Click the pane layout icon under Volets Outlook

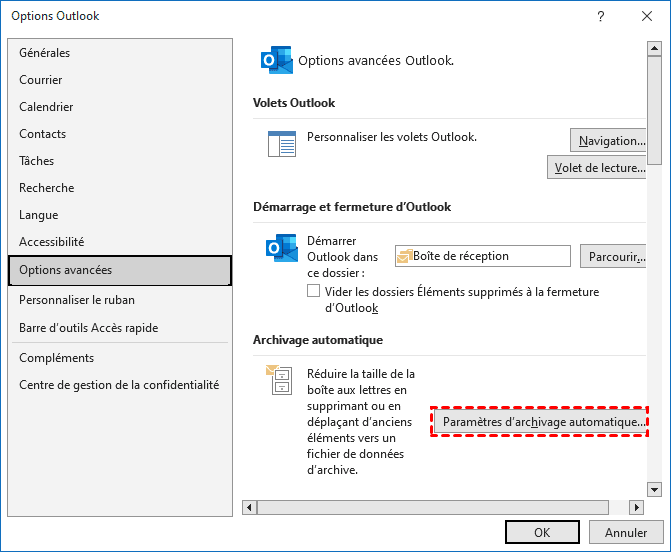point(282,144)
